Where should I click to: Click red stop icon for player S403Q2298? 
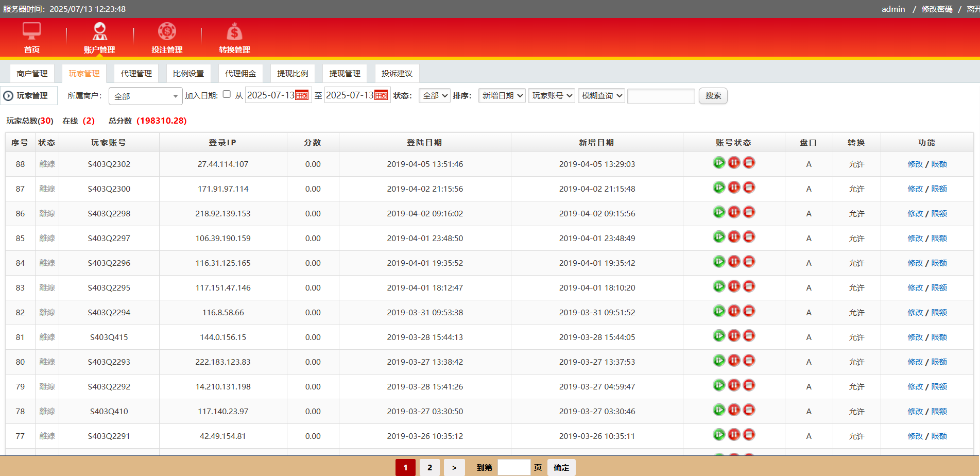tap(749, 212)
